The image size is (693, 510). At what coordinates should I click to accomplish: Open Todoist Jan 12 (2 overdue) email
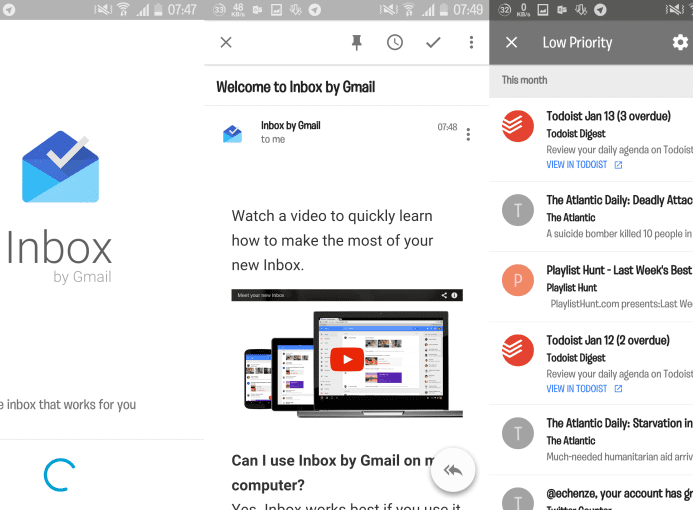591,363
